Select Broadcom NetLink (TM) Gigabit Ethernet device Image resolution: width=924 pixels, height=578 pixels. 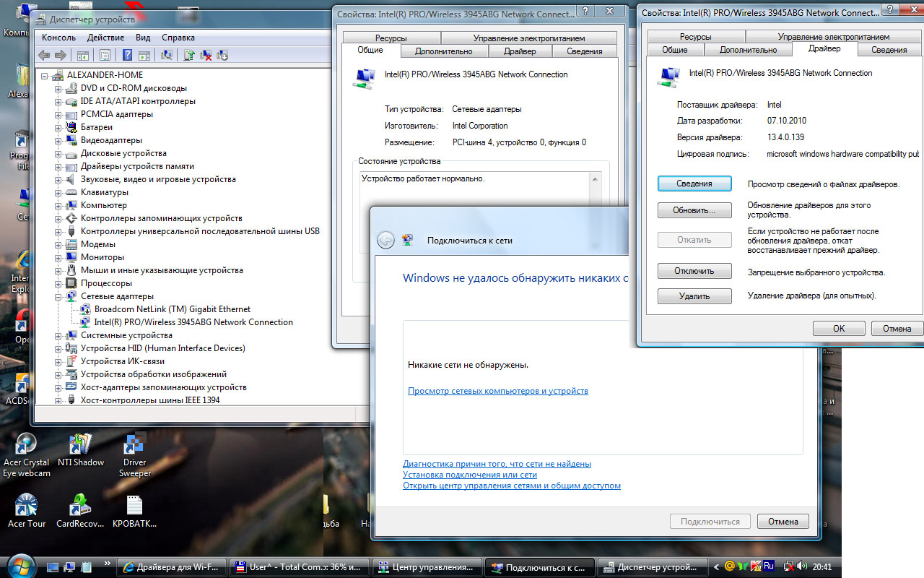tap(173, 309)
